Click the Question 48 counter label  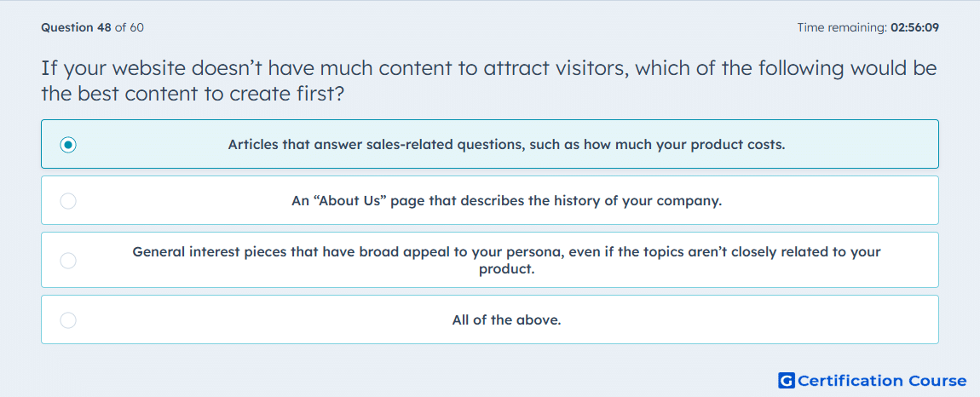tap(76, 27)
